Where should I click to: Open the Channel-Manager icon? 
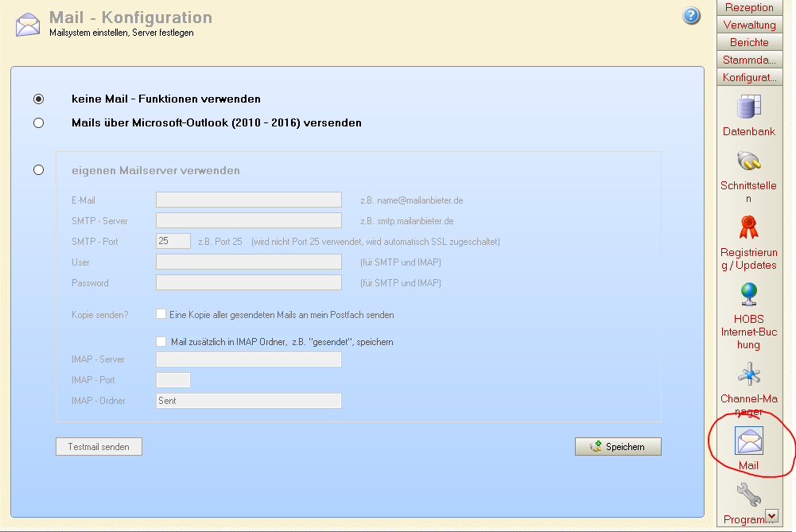coord(748,374)
